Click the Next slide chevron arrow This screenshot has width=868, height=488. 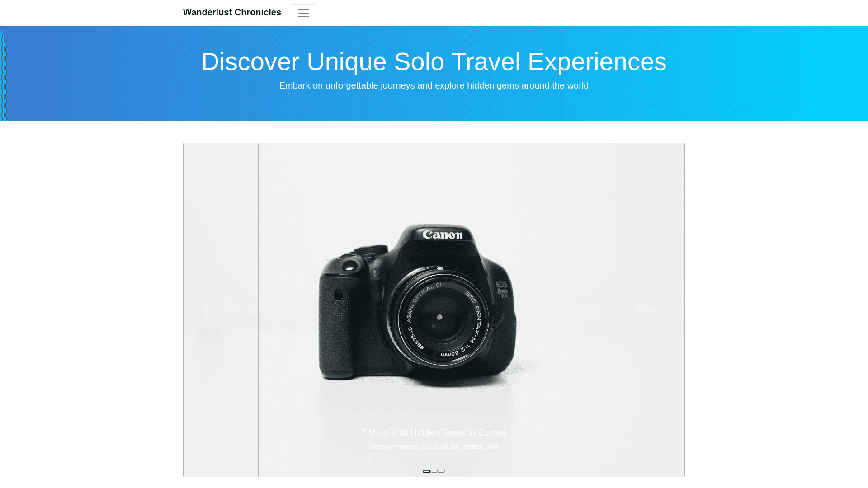[638, 310]
